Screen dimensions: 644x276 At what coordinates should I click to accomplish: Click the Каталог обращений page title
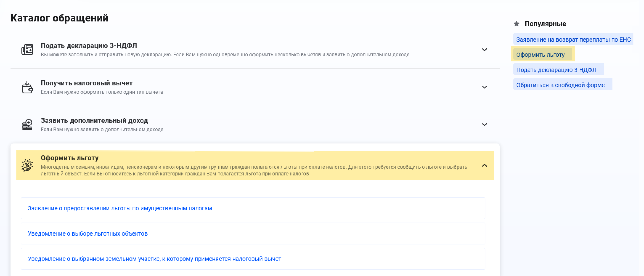[59, 18]
